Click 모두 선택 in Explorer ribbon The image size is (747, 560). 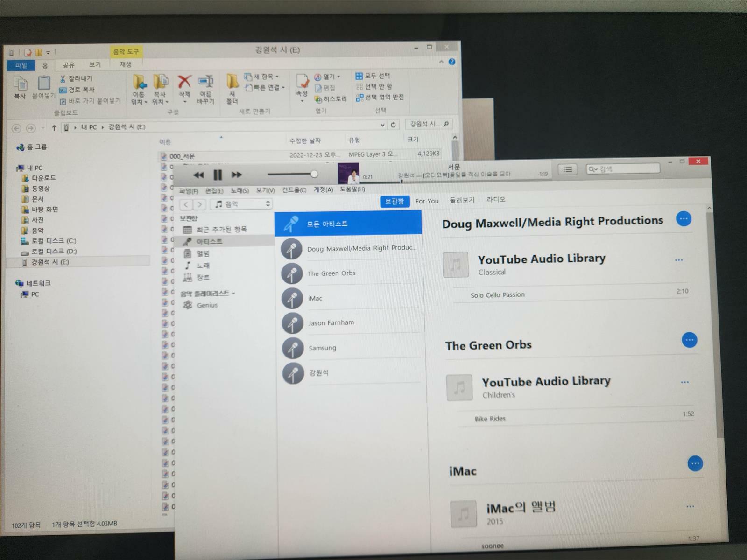point(373,76)
